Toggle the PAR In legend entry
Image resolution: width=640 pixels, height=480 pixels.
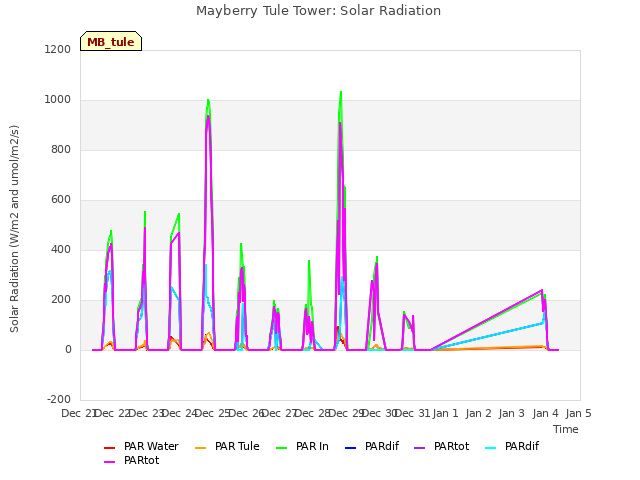(302, 446)
